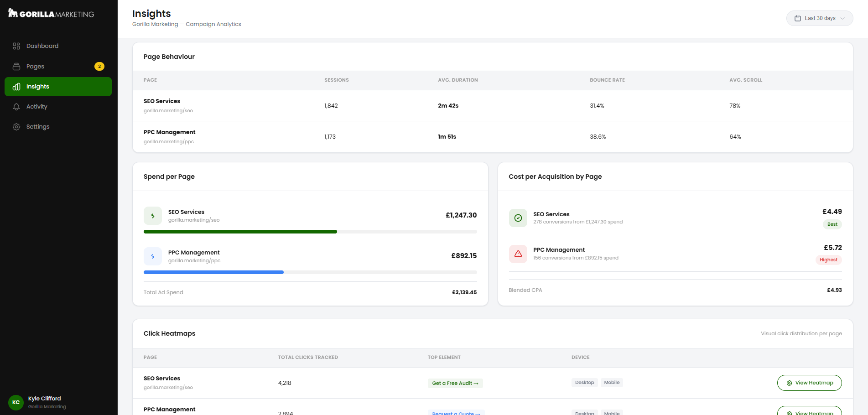The width and height of the screenshot is (868, 415).
Task: Expand the date range chevron arrow
Action: point(842,18)
